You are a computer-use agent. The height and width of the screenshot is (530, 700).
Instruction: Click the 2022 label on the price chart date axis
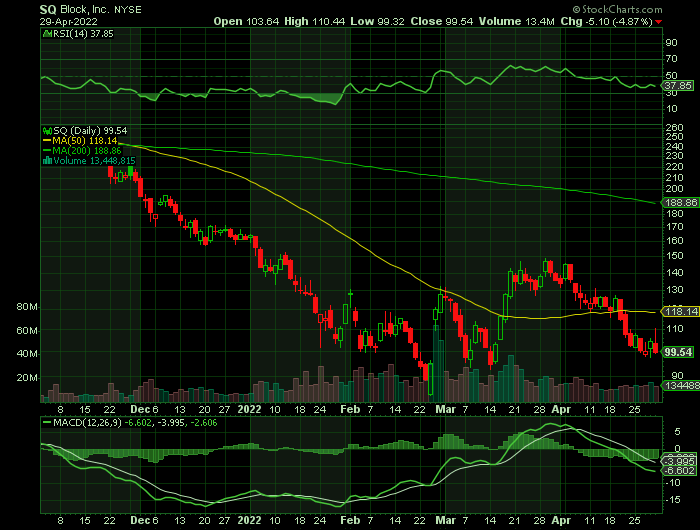[x=249, y=409]
